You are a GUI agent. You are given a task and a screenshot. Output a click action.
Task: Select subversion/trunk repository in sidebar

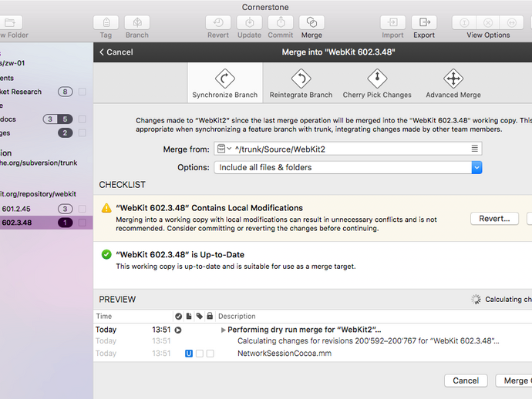coord(39,163)
